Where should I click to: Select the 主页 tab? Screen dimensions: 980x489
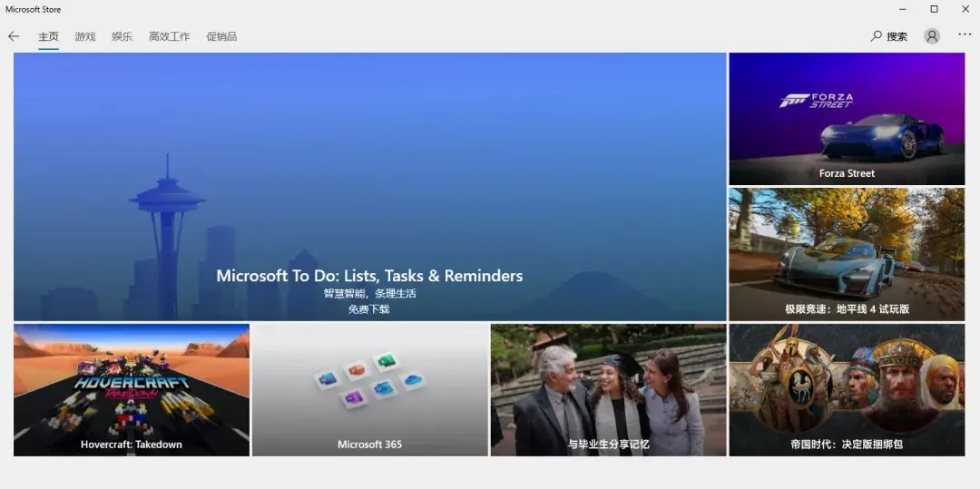coord(49,36)
